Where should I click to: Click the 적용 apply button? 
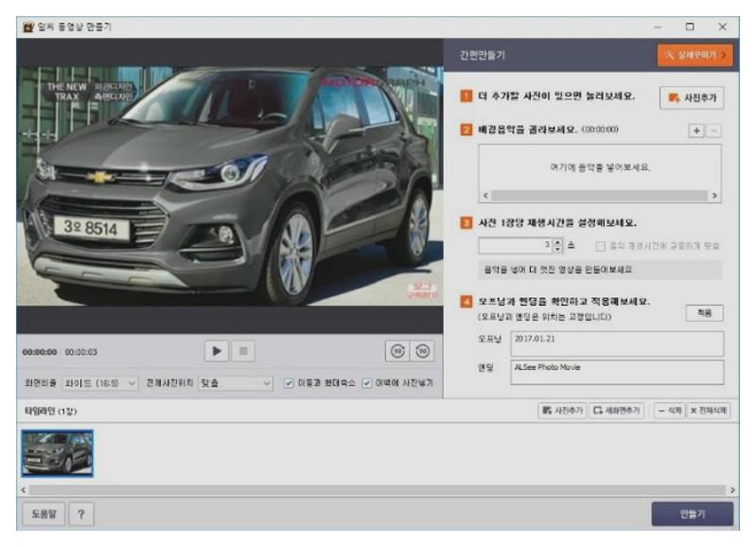pos(704,313)
